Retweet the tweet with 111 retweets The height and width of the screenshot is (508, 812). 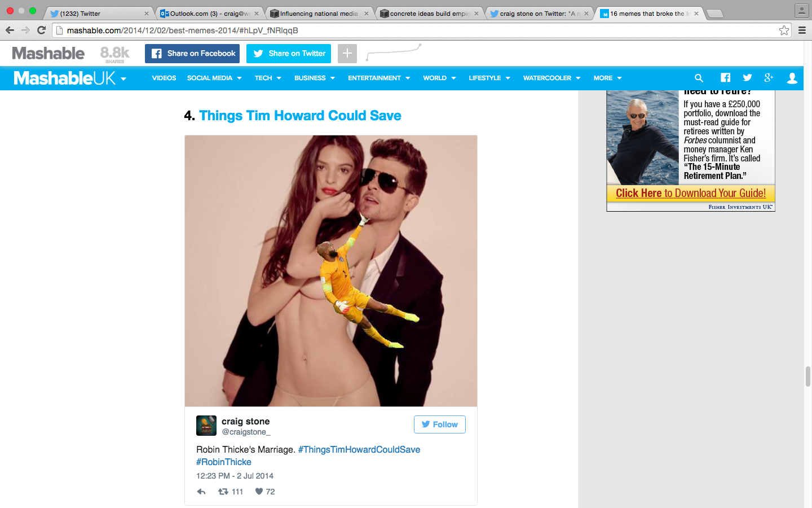click(x=223, y=492)
